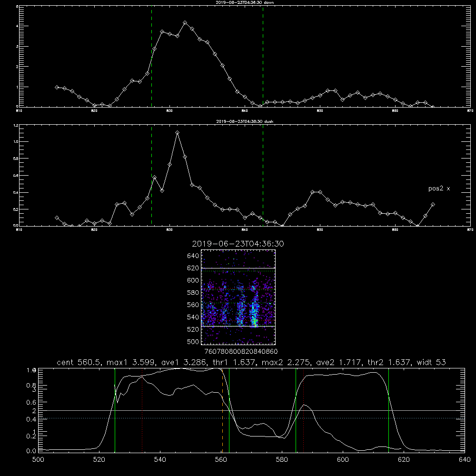The height and width of the screenshot is (476, 476).
Task: Click the spectrogram image timestamp title
Action: click(x=238, y=244)
